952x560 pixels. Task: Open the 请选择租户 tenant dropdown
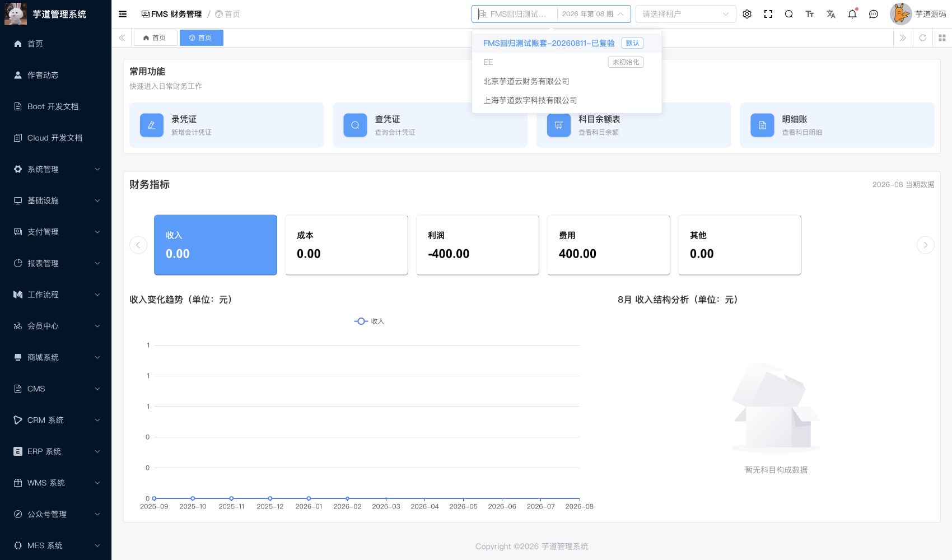(685, 14)
